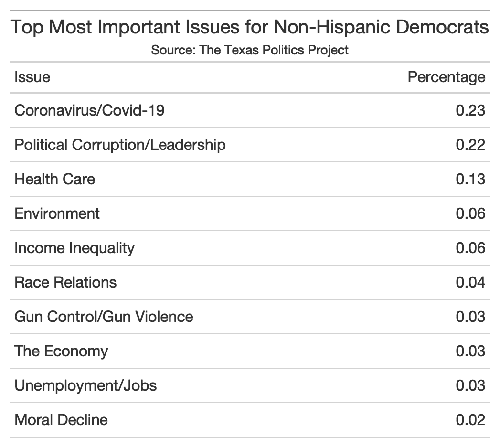Click the 0.13 Health Care percentage
Image resolution: width=500 pixels, height=448 pixels.
470,179
